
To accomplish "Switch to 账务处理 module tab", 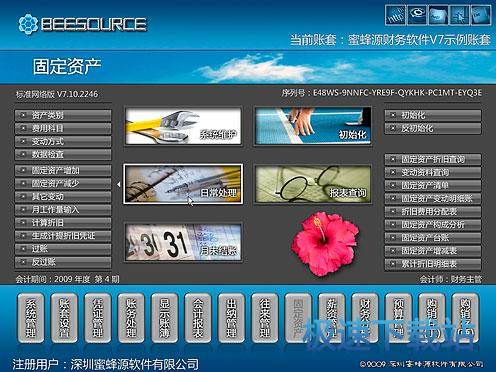I will pyautogui.click(x=131, y=318).
